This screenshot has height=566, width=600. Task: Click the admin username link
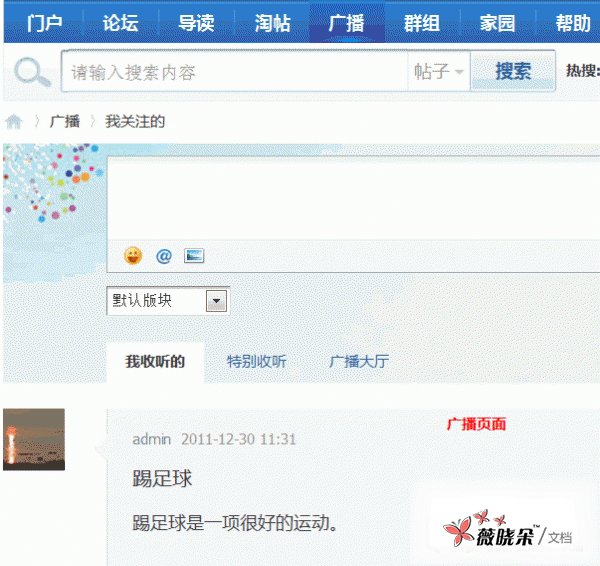[152, 439]
